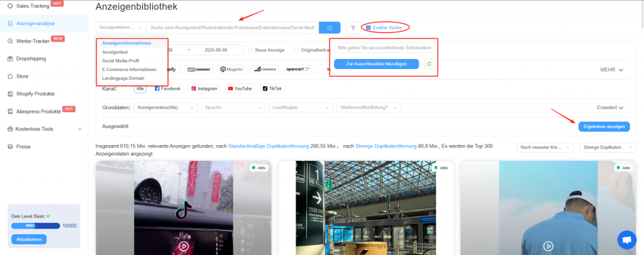Select the OpenCart platform logo
Screen dimensions: 644x255
pyautogui.click(x=297, y=69)
